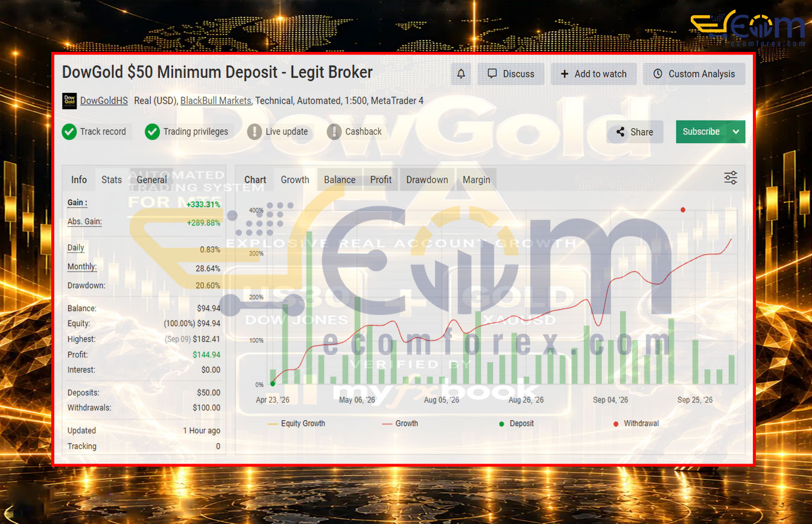This screenshot has width=812, height=524.
Task: Click the Discuss button
Action: (511, 74)
